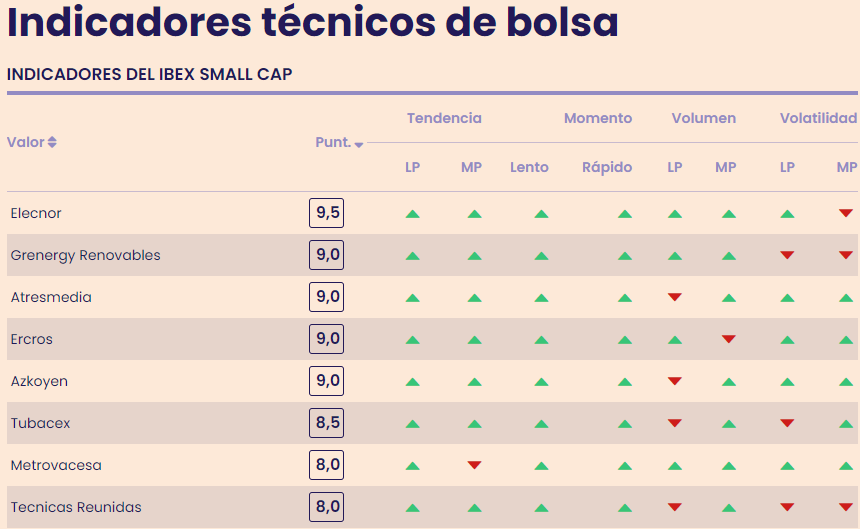Screen dimensions: 860x529
Task: Click Elecnor's green tendencia LP up arrow
Action: pyautogui.click(x=412, y=213)
